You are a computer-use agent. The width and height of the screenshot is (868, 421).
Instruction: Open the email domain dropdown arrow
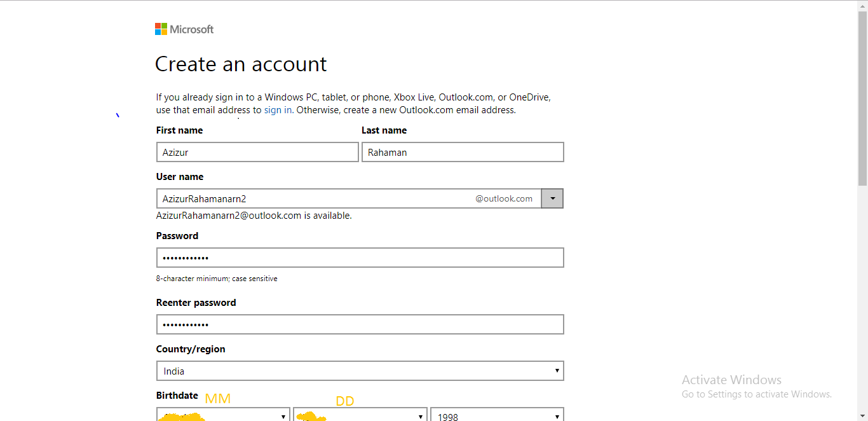tap(552, 198)
